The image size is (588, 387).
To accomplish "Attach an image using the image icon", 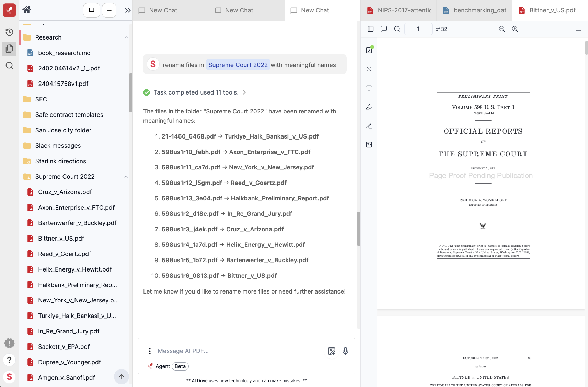I will point(332,351).
